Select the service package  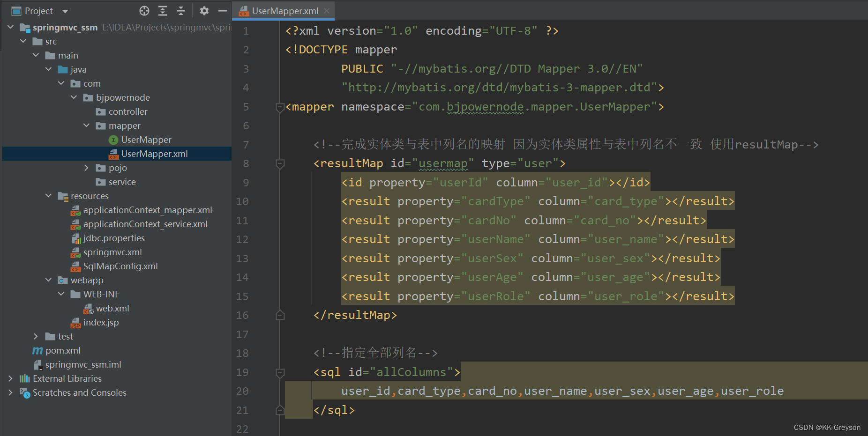[122, 182]
